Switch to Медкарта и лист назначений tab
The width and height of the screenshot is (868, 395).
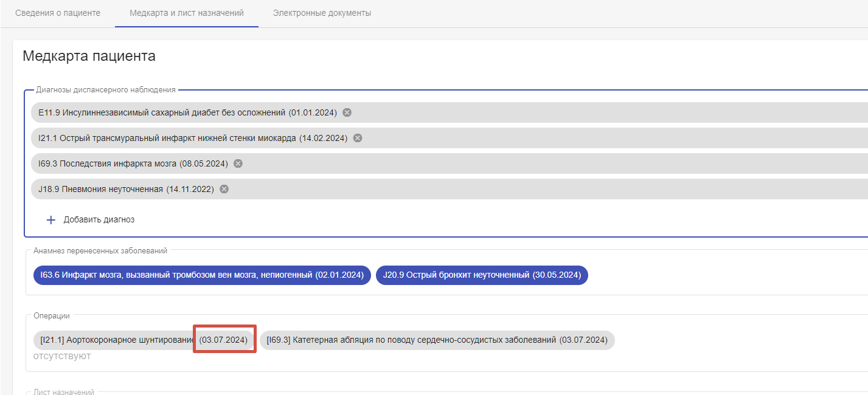pos(187,13)
